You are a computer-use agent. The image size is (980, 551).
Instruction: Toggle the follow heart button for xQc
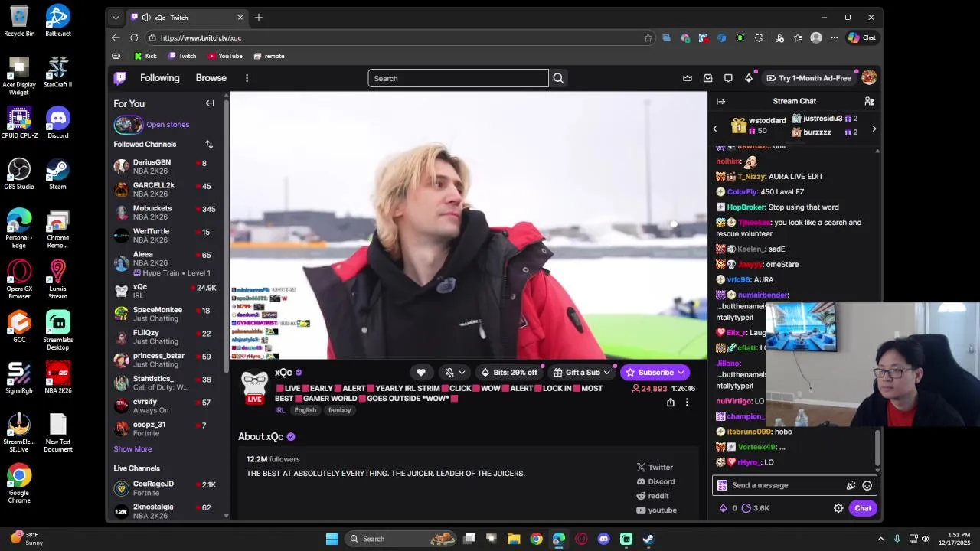coord(420,373)
